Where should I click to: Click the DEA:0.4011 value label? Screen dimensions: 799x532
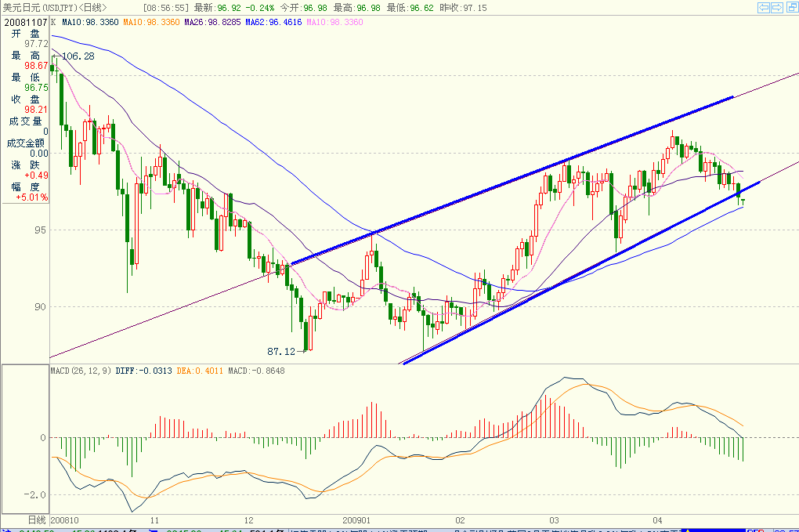click(200, 371)
